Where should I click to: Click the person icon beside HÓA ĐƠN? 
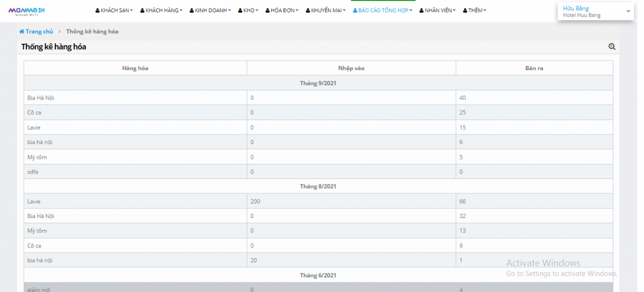click(x=268, y=11)
